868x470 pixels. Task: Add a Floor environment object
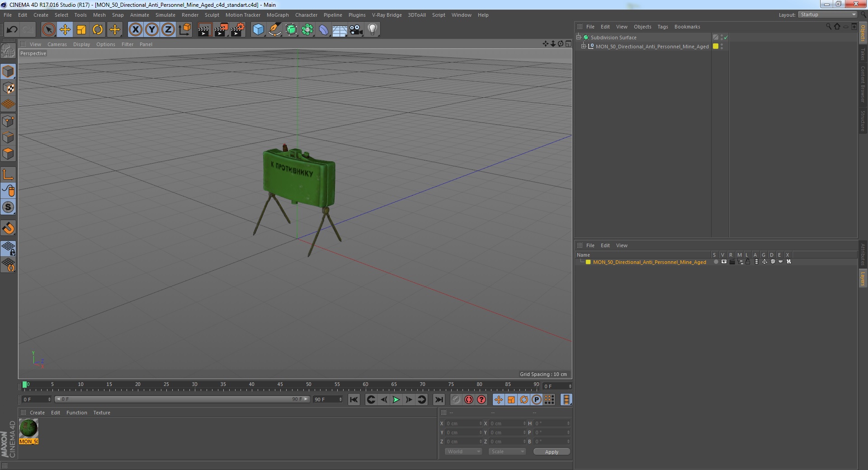[340, 30]
